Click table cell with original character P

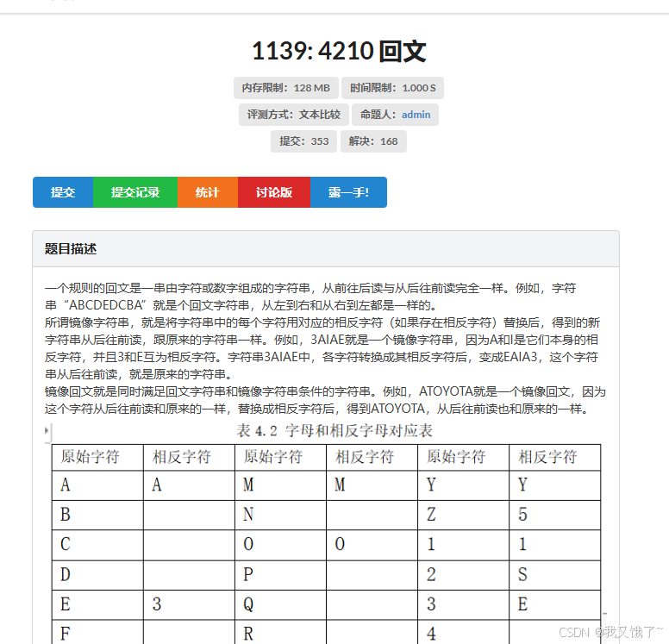click(280, 575)
